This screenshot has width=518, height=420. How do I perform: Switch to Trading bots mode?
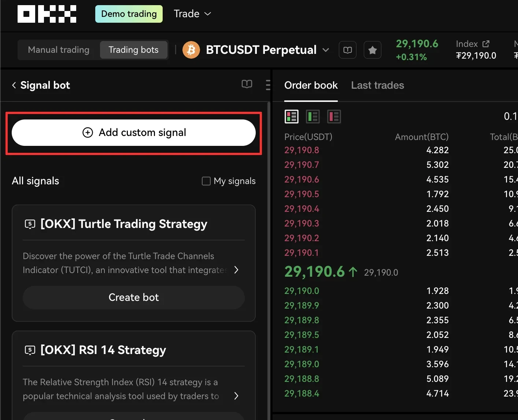pos(133,49)
